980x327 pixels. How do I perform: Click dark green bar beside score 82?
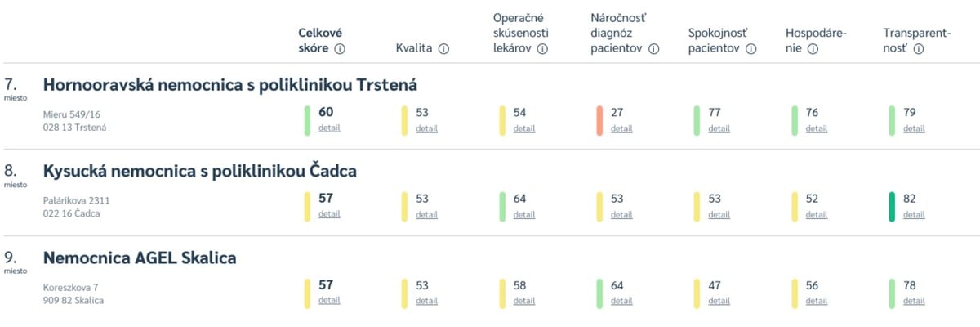pos(892,206)
